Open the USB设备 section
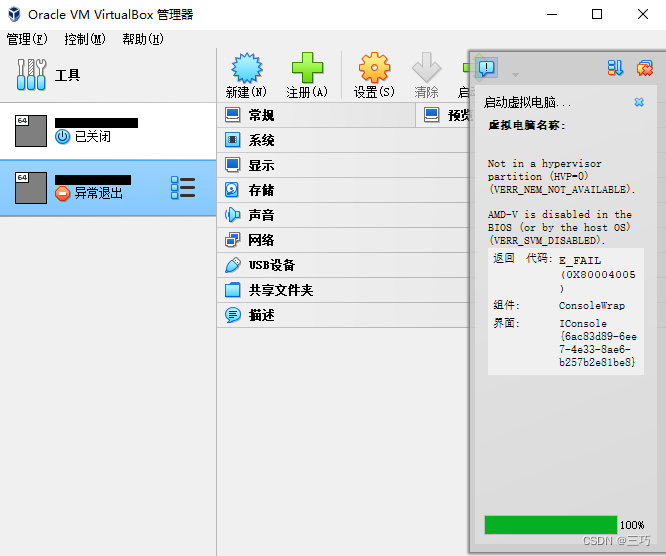This screenshot has height=556, width=666. click(x=343, y=265)
